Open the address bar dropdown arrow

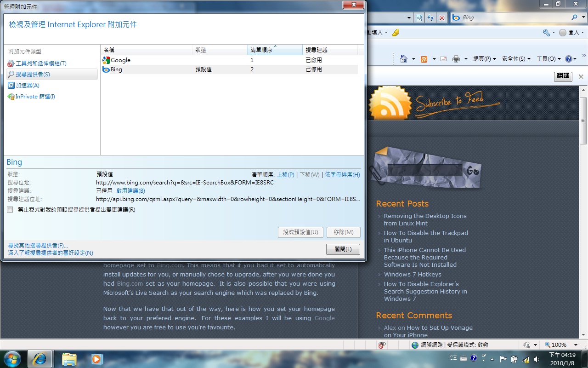[409, 17]
